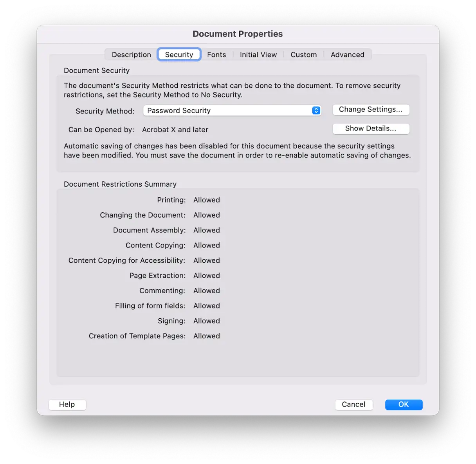This screenshot has height=464, width=476.
Task: Click the 'Acrobat X and later' text
Action: tap(175, 130)
